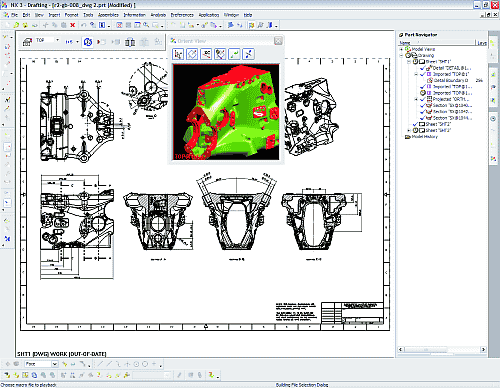Click the Name column header in Part Navigator
This screenshot has width=500, height=388.
click(x=437, y=43)
